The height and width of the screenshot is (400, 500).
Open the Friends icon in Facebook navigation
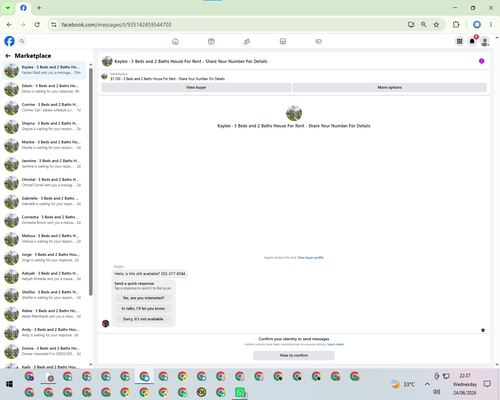[x=247, y=41]
